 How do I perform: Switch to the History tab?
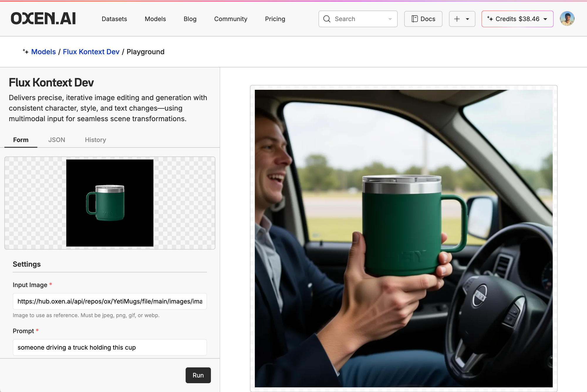[x=95, y=140]
